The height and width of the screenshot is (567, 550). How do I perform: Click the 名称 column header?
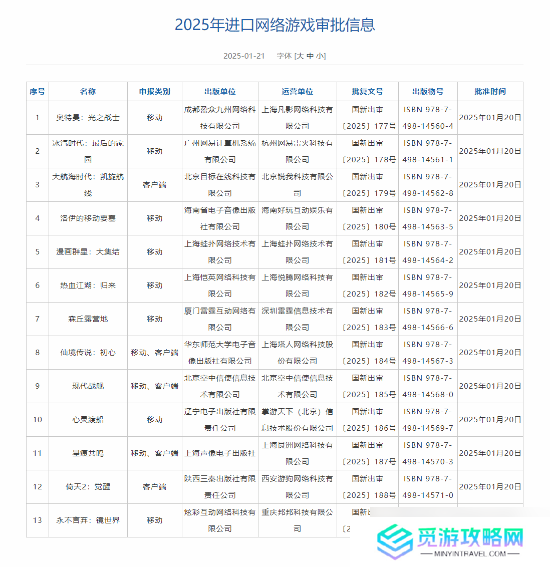click(x=88, y=91)
